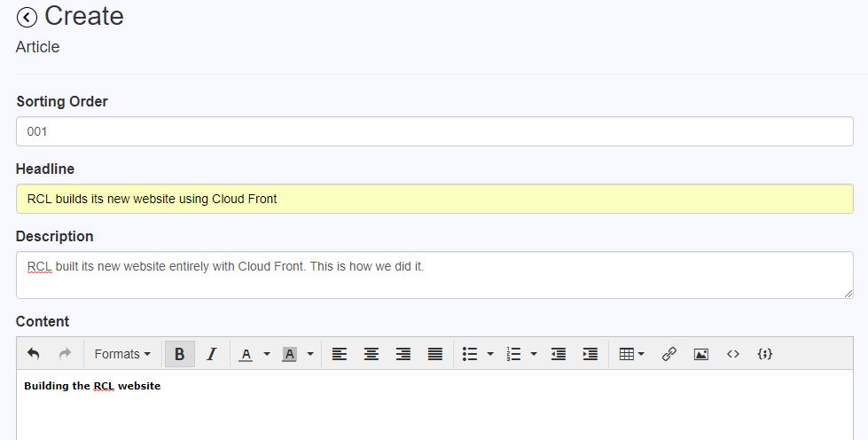Align text right

[x=403, y=354]
